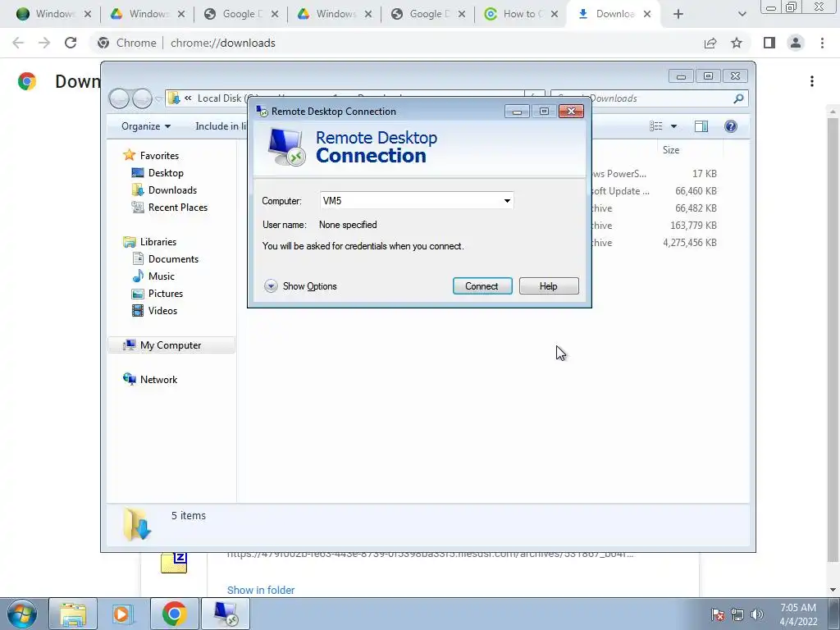Open Windows Explorer from taskbar
Viewport: 840px width, 630px height.
pyautogui.click(x=73, y=614)
